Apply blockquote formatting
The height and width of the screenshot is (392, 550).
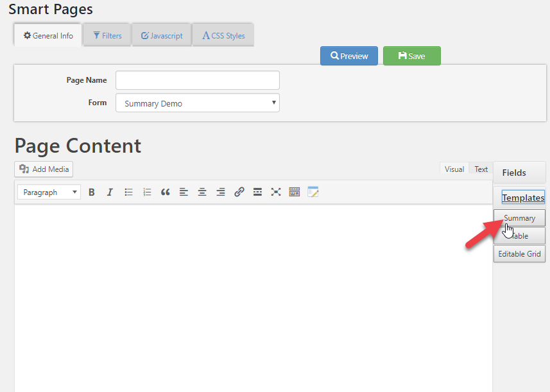click(x=165, y=192)
